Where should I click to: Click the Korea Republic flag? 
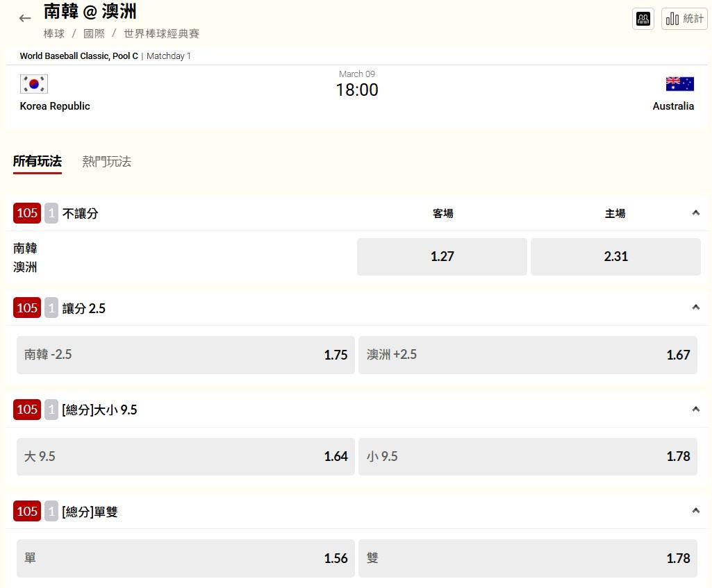coord(34,84)
